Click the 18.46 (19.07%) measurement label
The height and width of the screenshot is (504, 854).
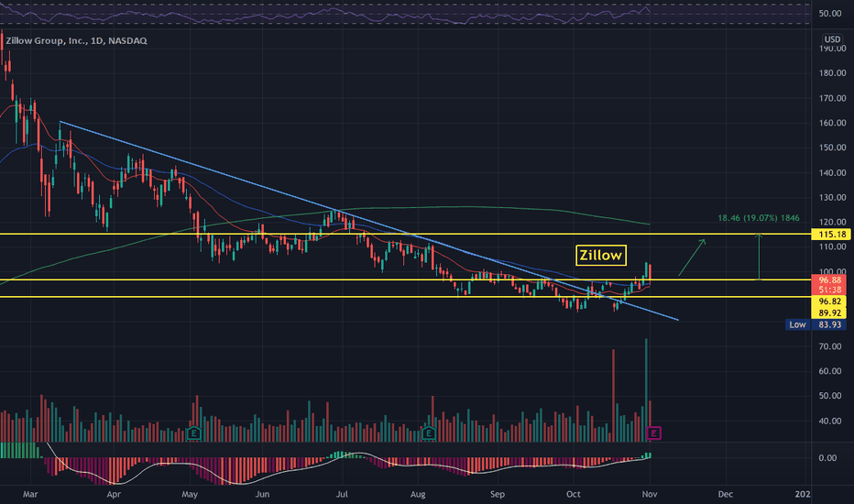point(759,218)
